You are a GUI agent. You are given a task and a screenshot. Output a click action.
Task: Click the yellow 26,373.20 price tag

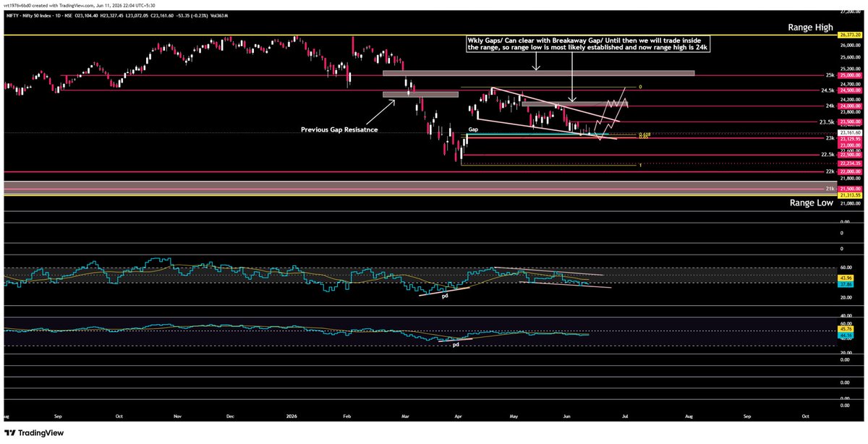pos(848,35)
